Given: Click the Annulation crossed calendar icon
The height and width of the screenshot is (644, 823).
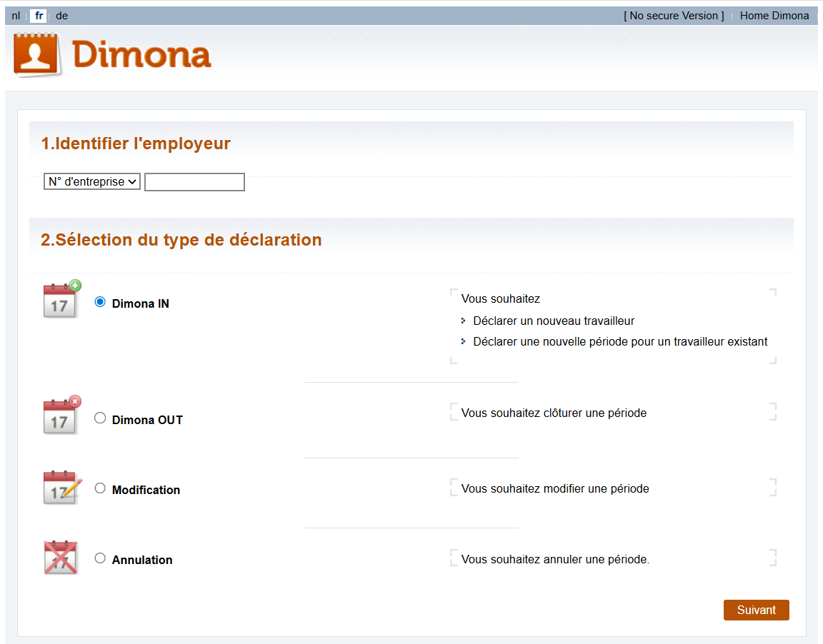Looking at the screenshot, I should click(x=61, y=558).
